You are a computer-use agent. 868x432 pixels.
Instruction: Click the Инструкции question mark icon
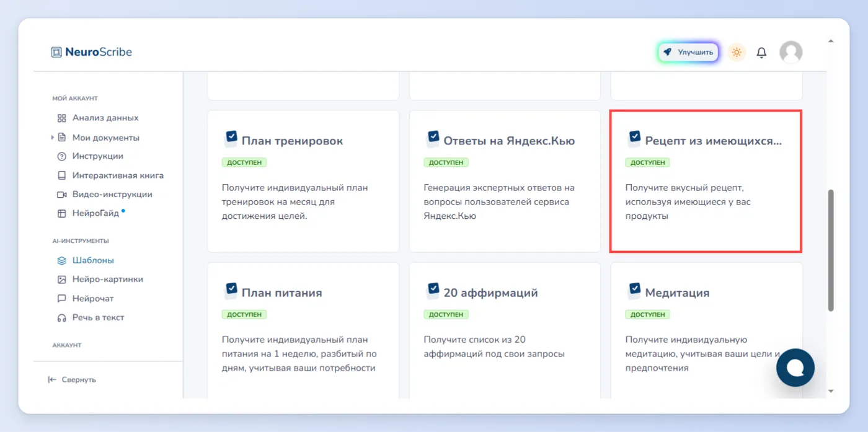point(61,156)
